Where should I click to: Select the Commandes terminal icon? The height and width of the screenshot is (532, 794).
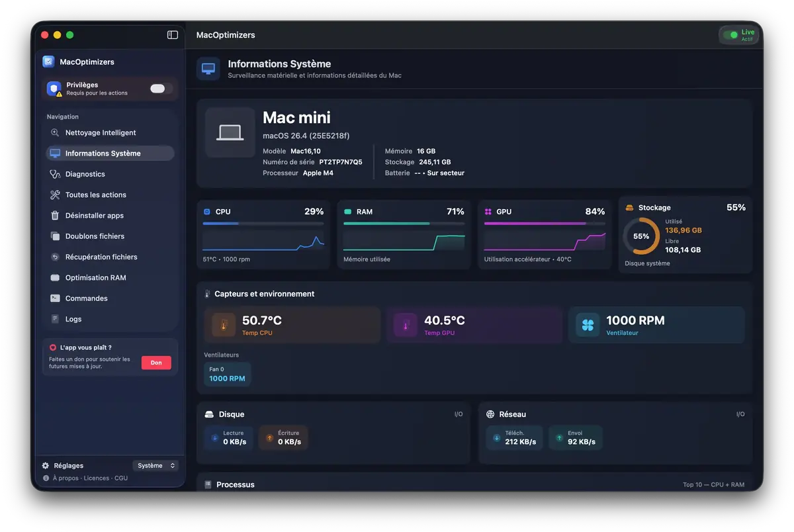56,298
